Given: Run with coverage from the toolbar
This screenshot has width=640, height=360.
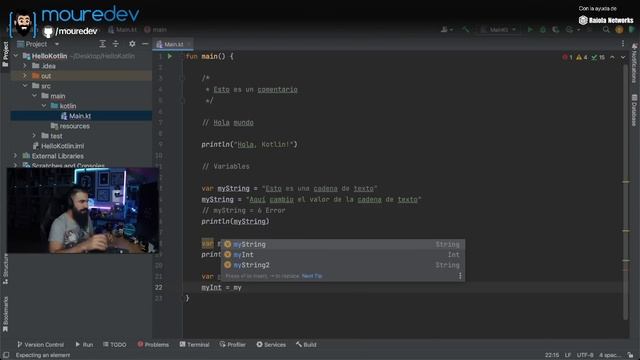Looking at the screenshot, I should pyautogui.click(x=556, y=29).
